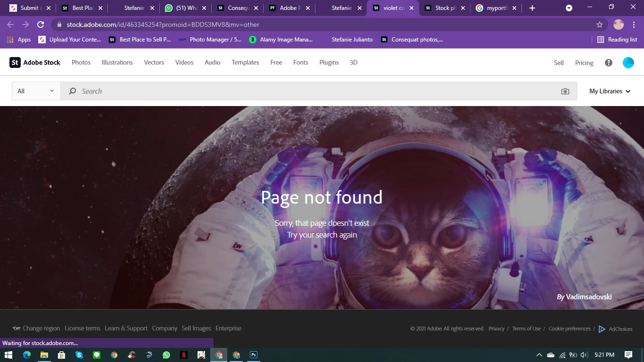This screenshot has height=362, width=644.
Task: Switch to Photoshop in the taskbar
Action: click(254, 355)
